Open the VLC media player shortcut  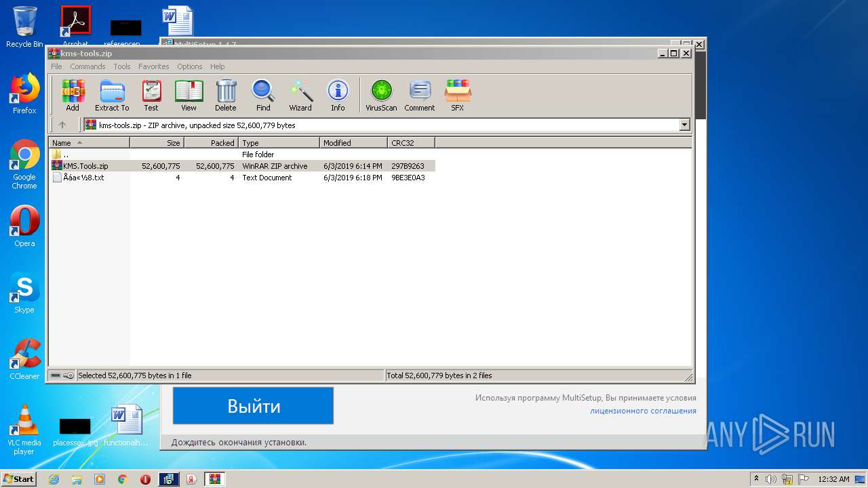click(x=24, y=430)
